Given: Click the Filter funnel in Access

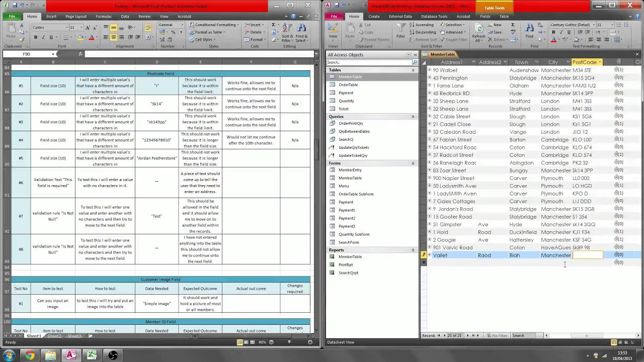Looking at the screenshot, I should coord(401,30).
